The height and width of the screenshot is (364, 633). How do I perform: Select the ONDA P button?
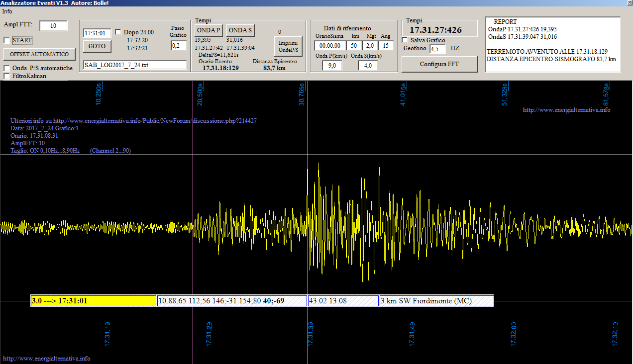(x=209, y=30)
